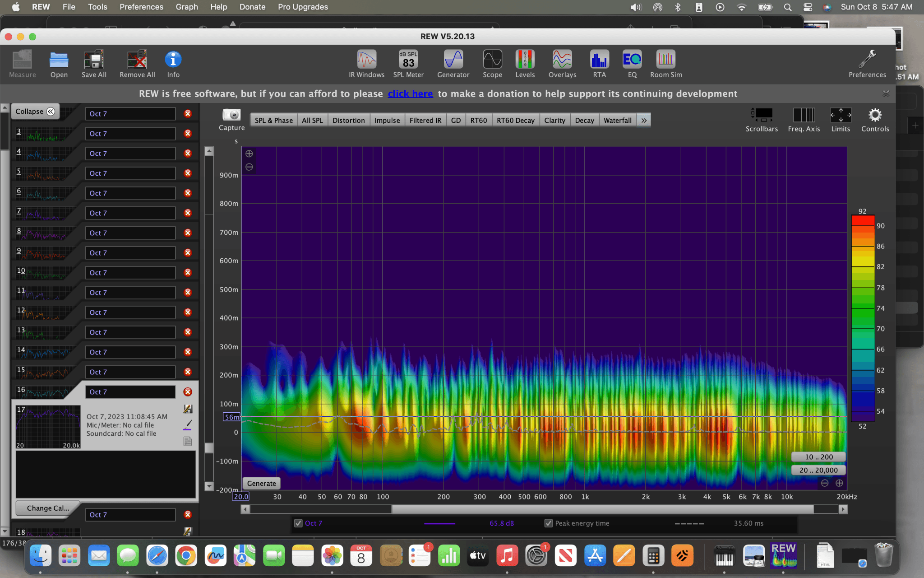The image size is (924, 578).
Task: Switch to Distortion tab
Action: [348, 121]
